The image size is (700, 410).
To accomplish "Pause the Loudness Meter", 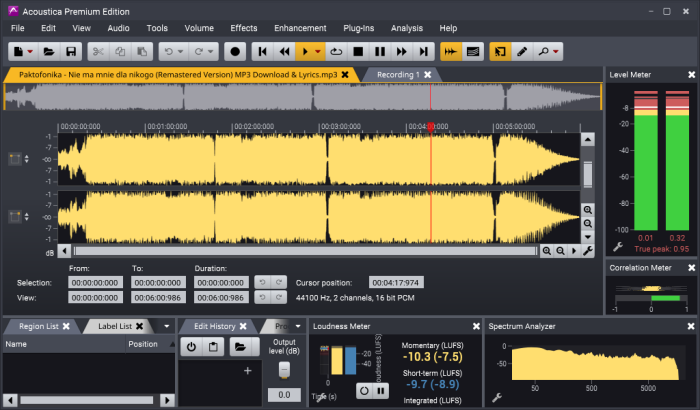I will (381, 391).
